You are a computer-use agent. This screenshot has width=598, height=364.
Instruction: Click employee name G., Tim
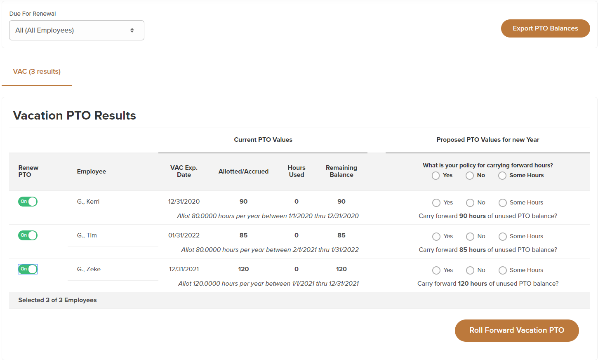click(x=87, y=235)
